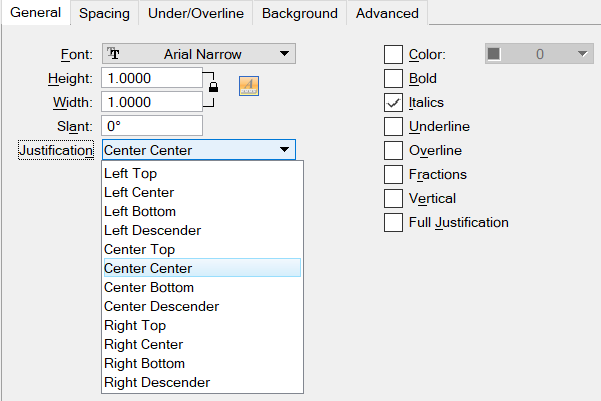Toggle the Underline checkbox

pos(393,127)
